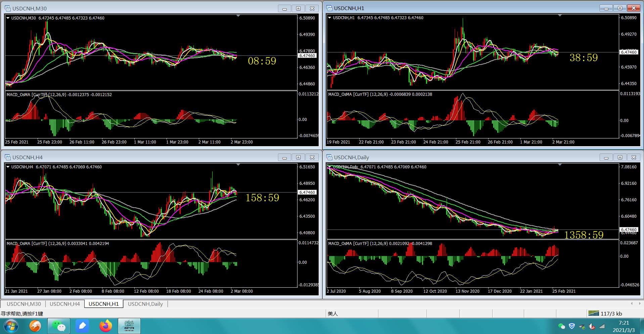Click the 6.51650 price on H4 scale
The height and width of the screenshot is (334, 644).
pos(307,167)
